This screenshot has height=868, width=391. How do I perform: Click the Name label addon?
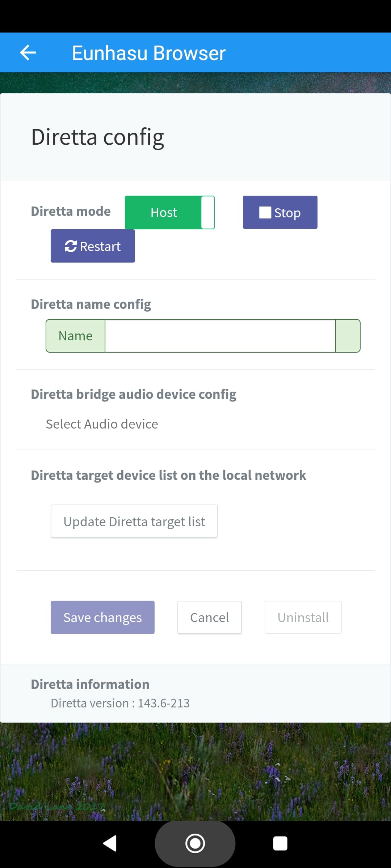coord(76,336)
